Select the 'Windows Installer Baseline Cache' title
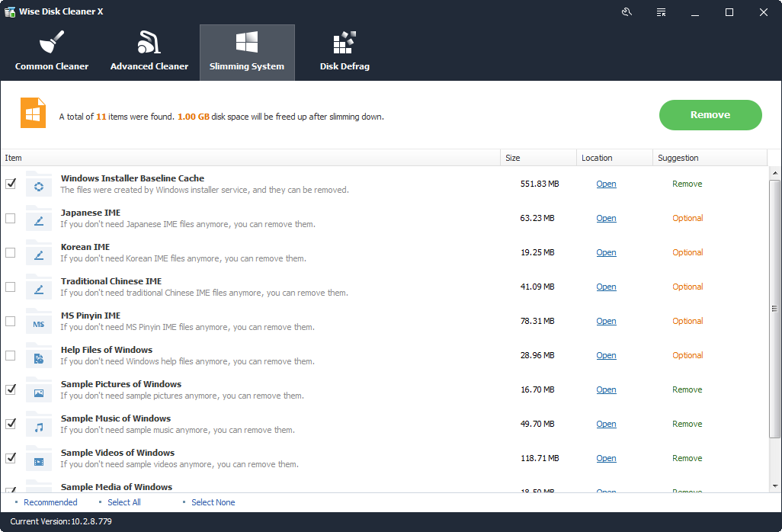 pos(133,178)
